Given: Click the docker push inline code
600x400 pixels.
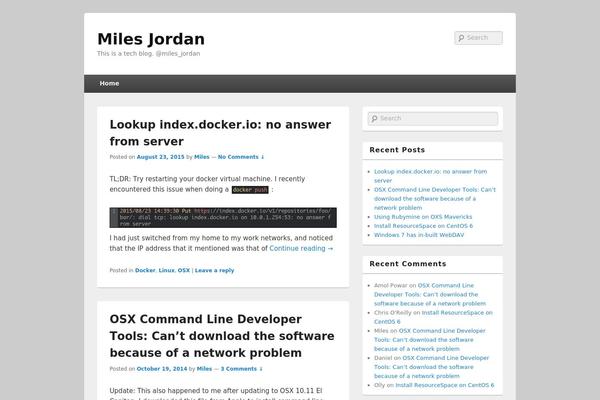Looking at the screenshot, I should click(250, 190).
